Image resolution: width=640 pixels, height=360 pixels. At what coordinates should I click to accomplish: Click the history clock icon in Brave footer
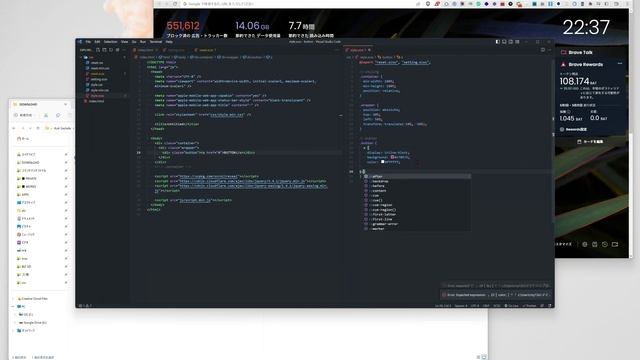click(604, 244)
